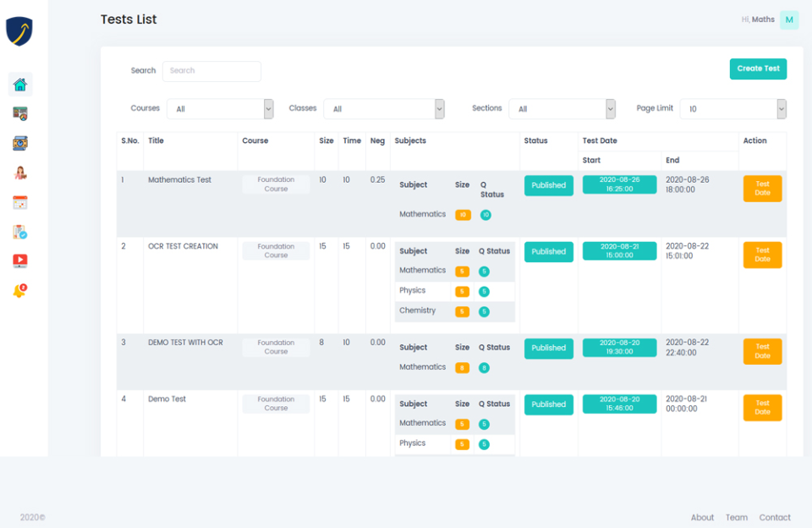The width and height of the screenshot is (812, 528).
Task: Open the About page from footer
Action: click(x=702, y=517)
